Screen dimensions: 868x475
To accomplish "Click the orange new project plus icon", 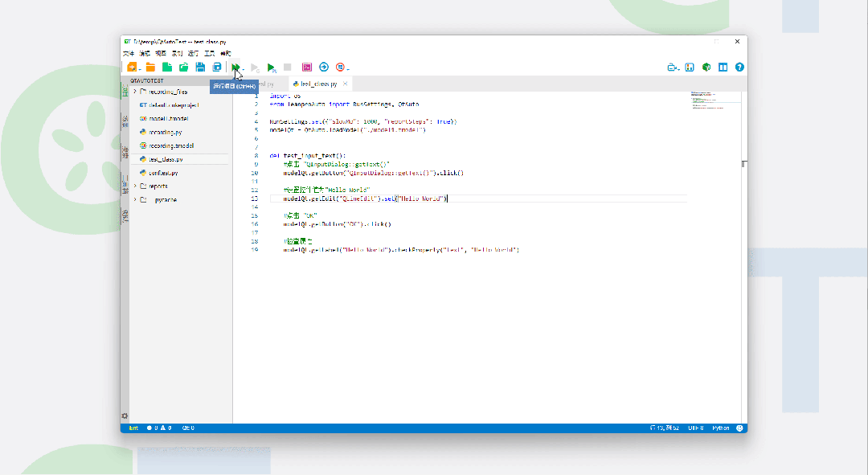I will coord(132,67).
